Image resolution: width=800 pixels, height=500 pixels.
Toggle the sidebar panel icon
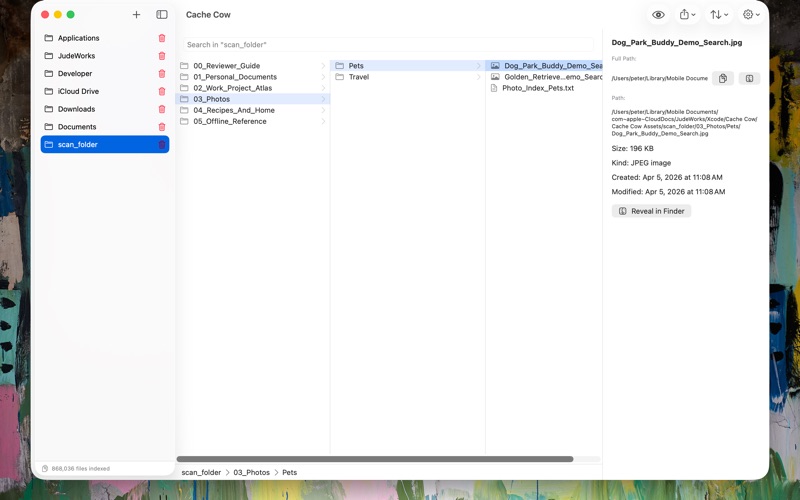tap(162, 15)
